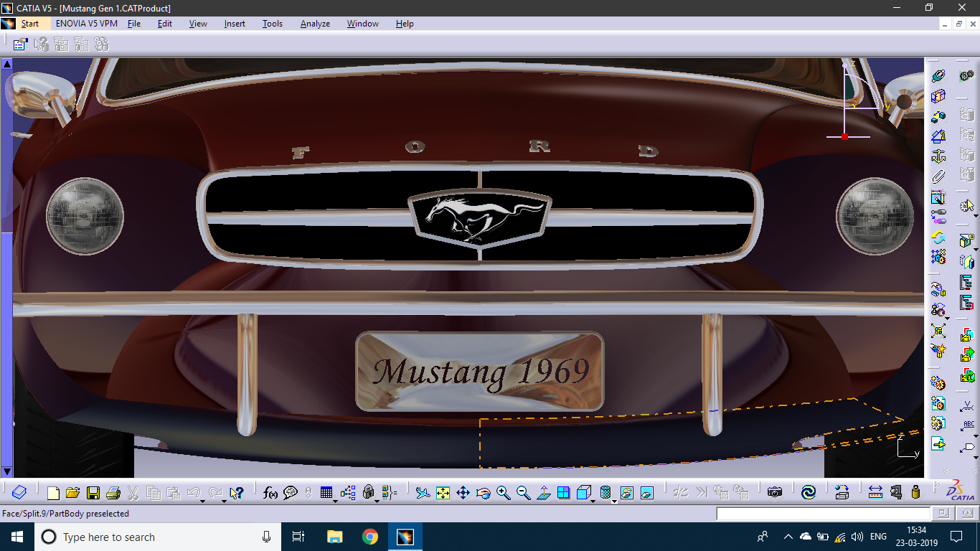
Task: Open the Formula f(x) tool
Action: pyautogui.click(x=270, y=493)
